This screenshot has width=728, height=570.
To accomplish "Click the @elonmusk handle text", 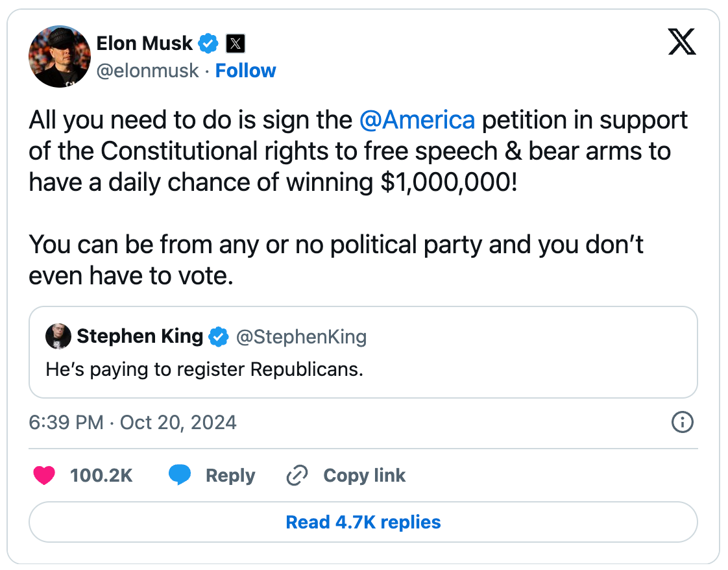I will point(147,71).
